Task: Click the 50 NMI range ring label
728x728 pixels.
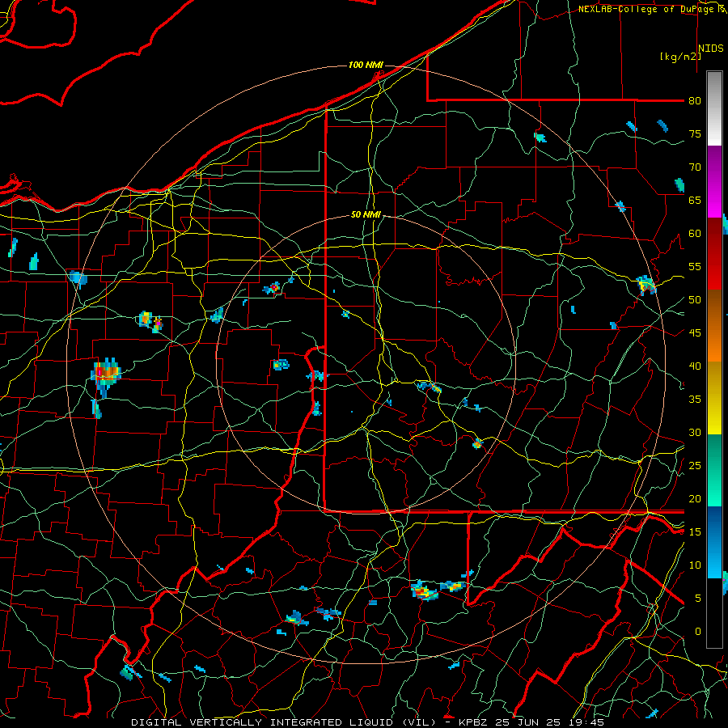Action: pyautogui.click(x=366, y=214)
